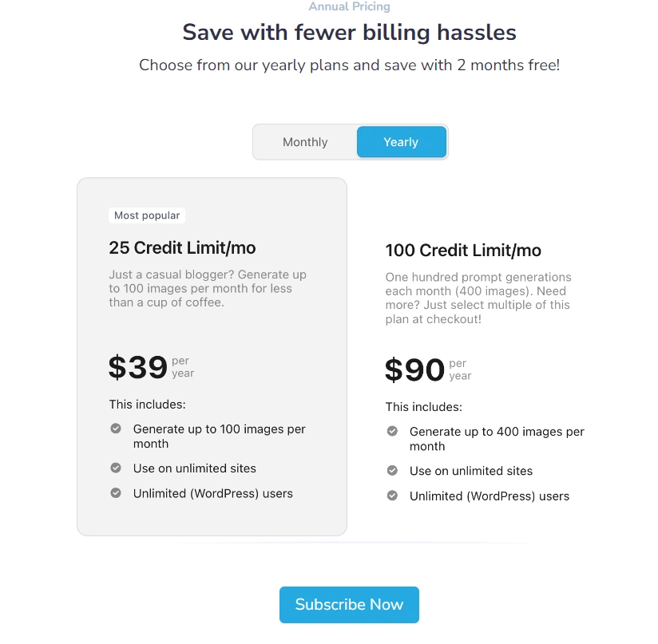Image resolution: width=658 pixels, height=644 pixels.
Task: Toggle the Monthly/Yearly billing switch
Action: pos(350,141)
